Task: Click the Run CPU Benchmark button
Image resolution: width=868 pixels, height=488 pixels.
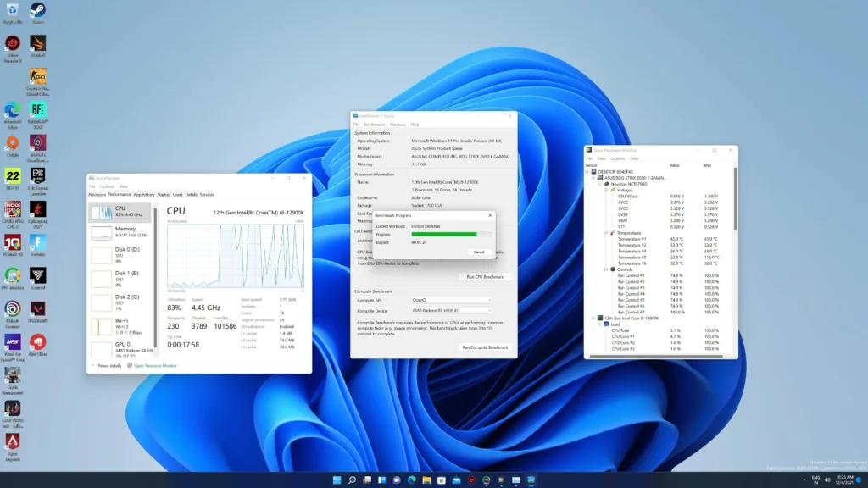Action: [x=485, y=277]
